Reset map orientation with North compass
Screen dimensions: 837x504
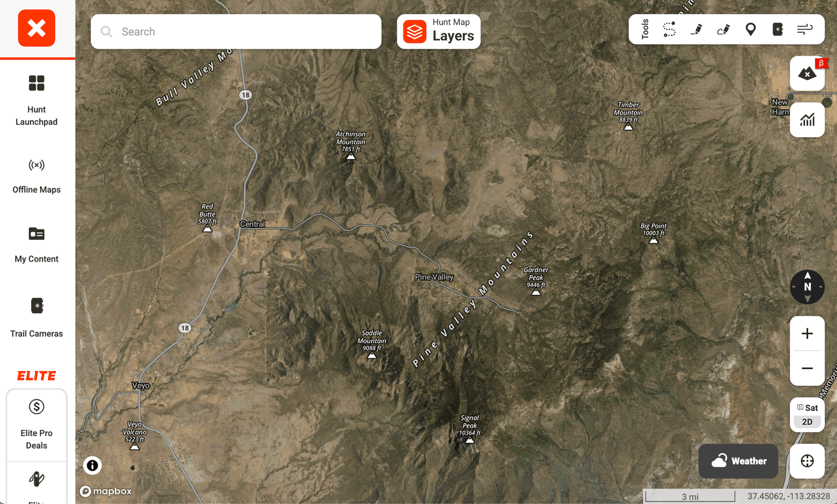coord(807,287)
